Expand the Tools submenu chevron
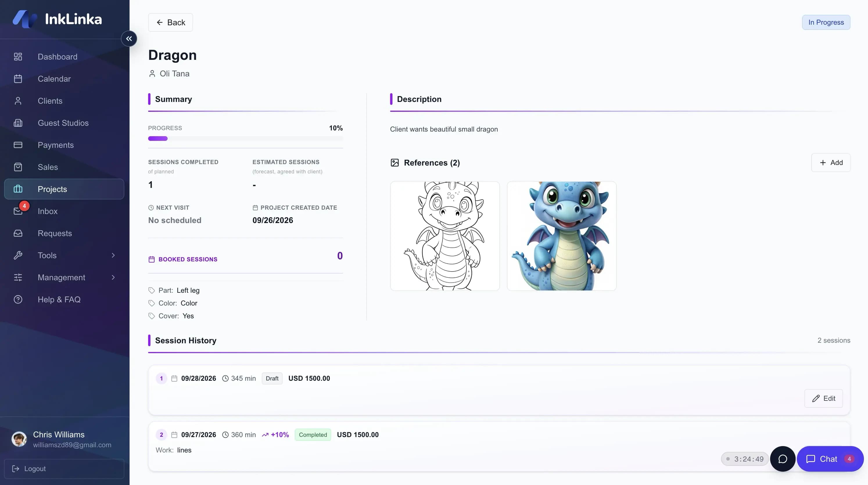The image size is (868, 485). tap(113, 255)
